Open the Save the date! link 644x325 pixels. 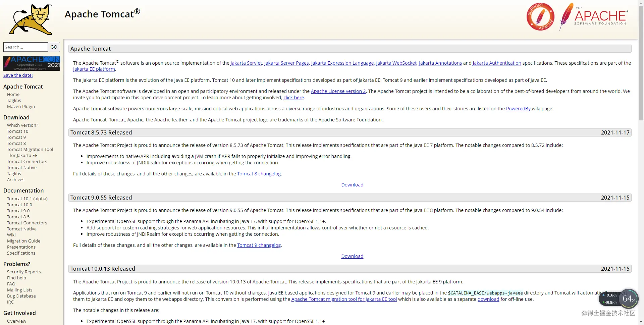(18, 75)
